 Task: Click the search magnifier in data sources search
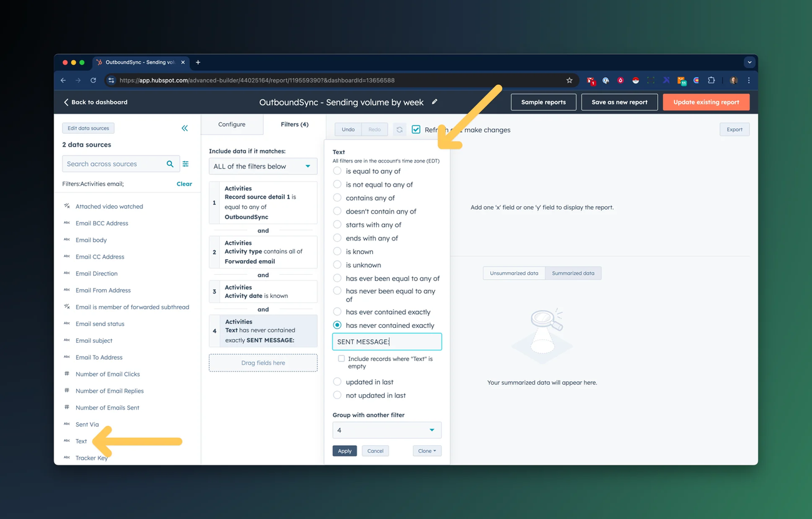(169, 163)
